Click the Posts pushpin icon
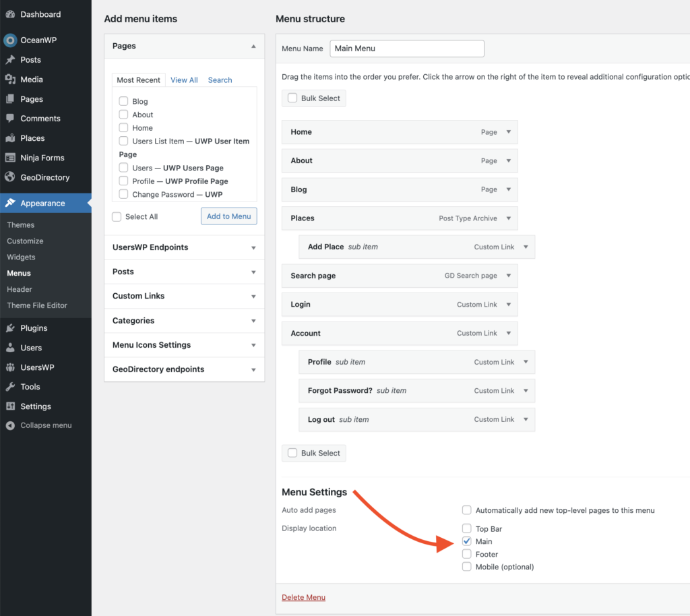This screenshot has height=616, width=690. click(10, 60)
